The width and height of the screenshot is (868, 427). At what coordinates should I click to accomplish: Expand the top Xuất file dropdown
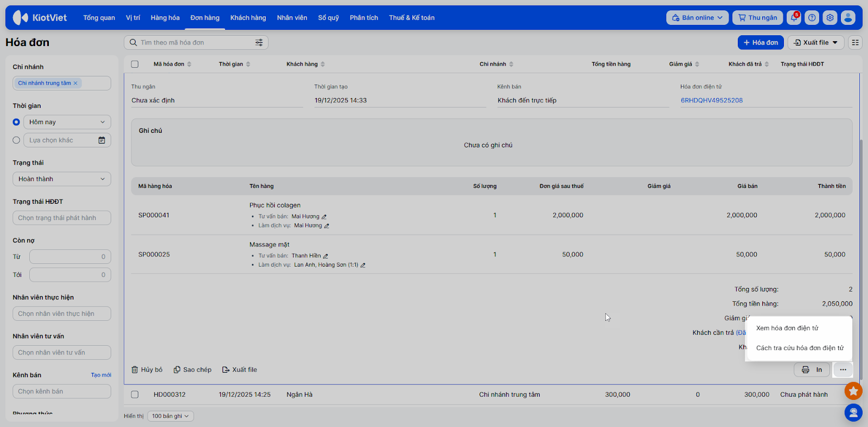point(816,43)
